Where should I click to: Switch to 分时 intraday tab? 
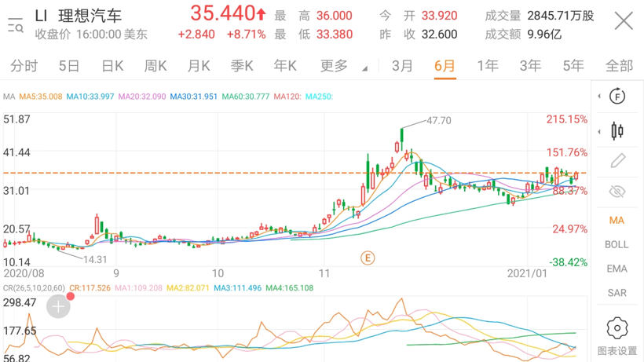24,66
